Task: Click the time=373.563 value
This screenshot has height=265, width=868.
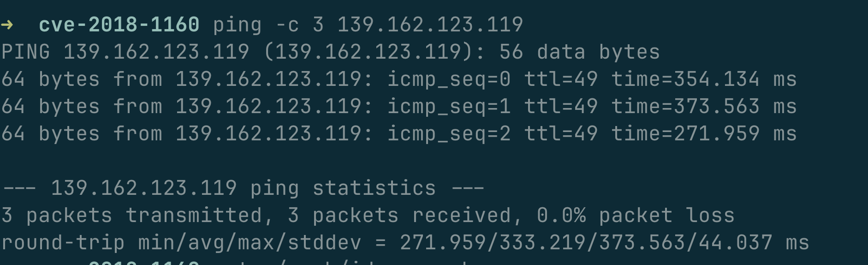Action: point(685,106)
